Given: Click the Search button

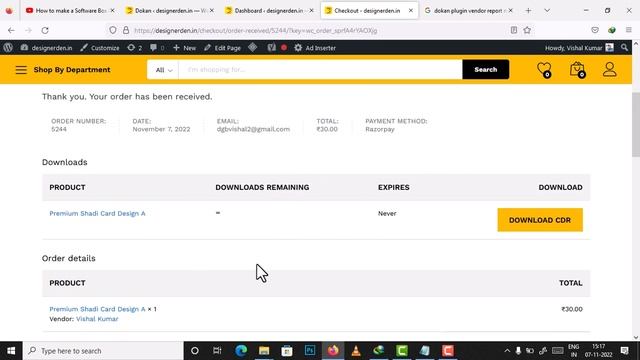Looking at the screenshot, I should coord(486,69).
